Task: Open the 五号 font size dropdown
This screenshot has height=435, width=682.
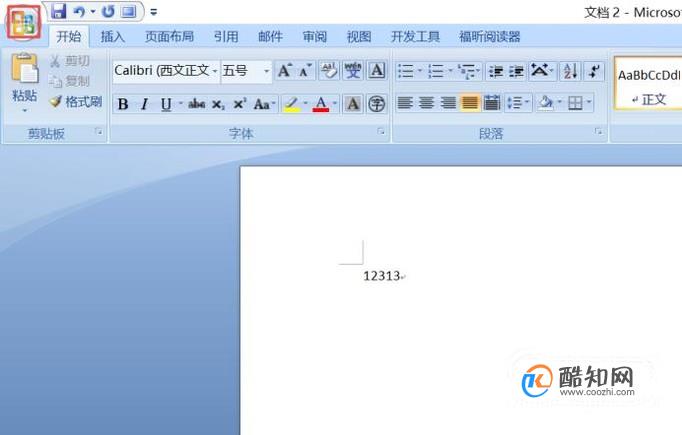Action: coord(266,70)
